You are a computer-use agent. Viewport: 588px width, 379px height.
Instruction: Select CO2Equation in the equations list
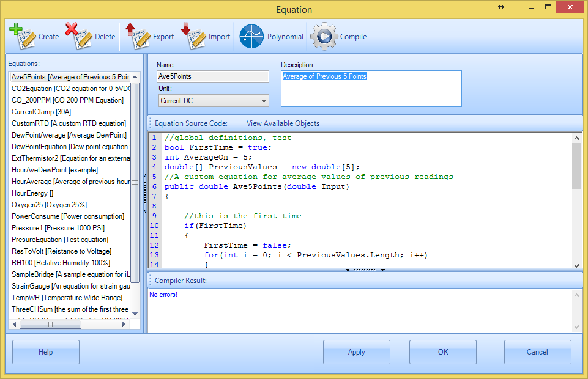click(70, 89)
